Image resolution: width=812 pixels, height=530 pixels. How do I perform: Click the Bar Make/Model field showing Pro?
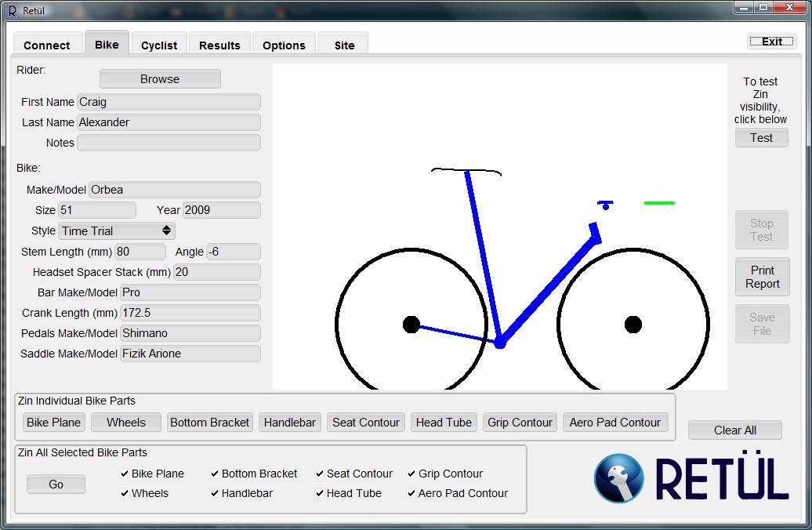190,292
